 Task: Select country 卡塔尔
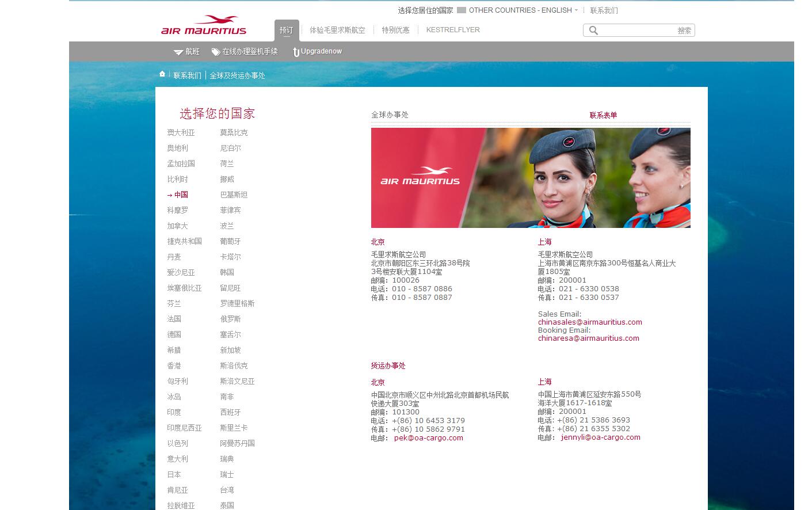point(231,257)
